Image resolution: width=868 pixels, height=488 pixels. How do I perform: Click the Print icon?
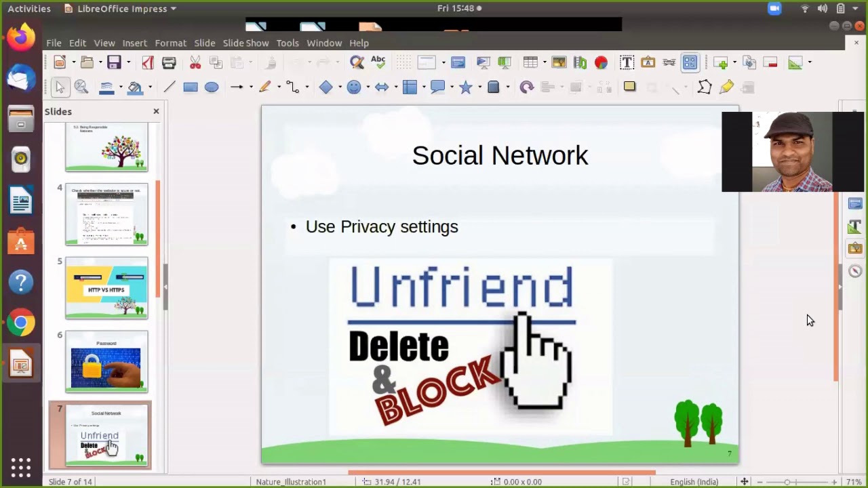(x=169, y=62)
